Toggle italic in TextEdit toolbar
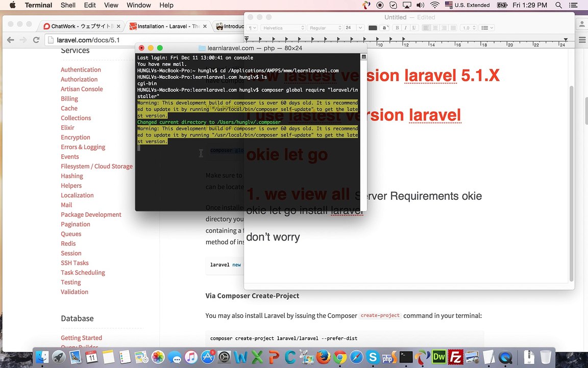Image resolution: width=588 pixels, height=368 pixels. point(405,28)
